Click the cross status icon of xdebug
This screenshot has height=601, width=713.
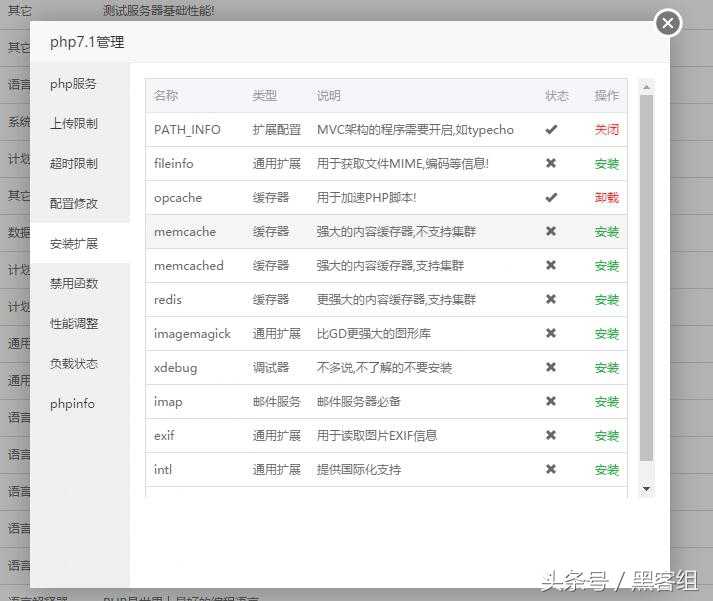point(551,366)
